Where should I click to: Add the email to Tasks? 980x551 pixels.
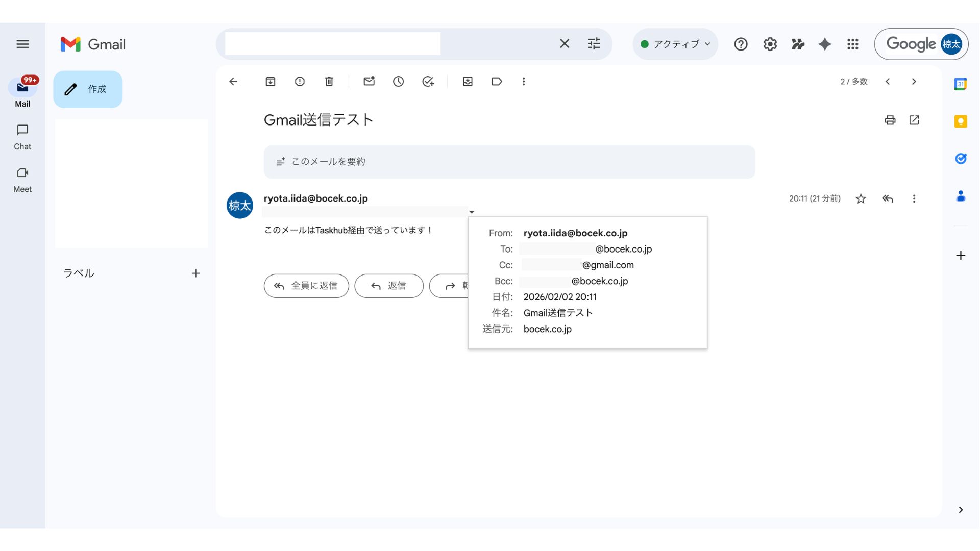pos(428,82)
